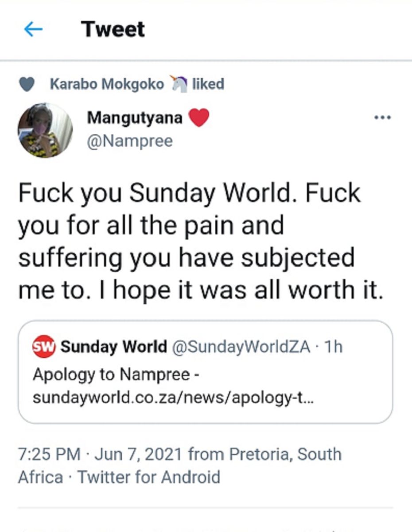Click the Mangutyana display name

point(135,118)
